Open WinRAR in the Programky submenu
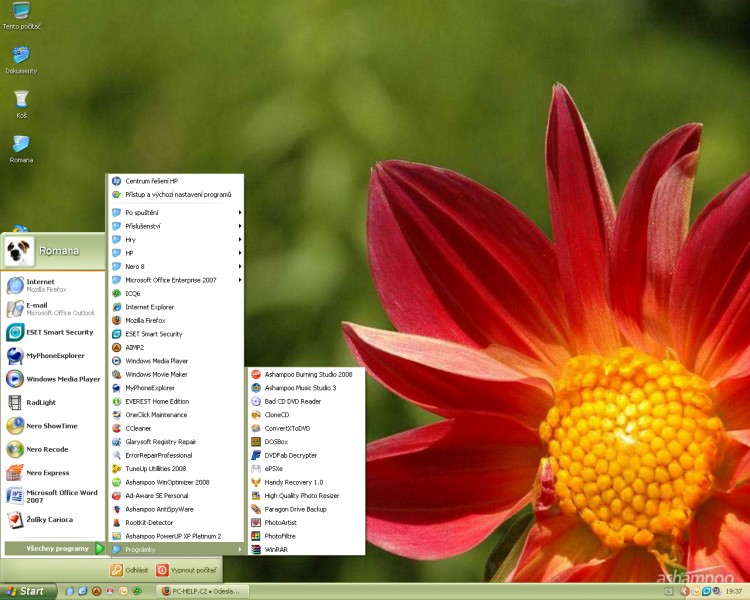The image size is (750, 600). click(276, 549)
